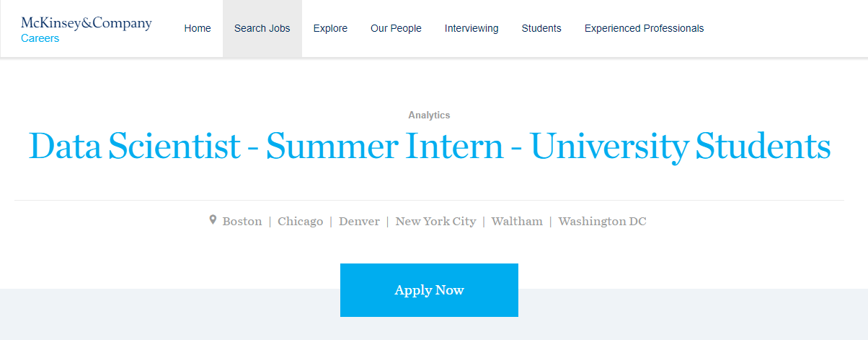
Task: Open the Our People page
Action: point(396,29)
